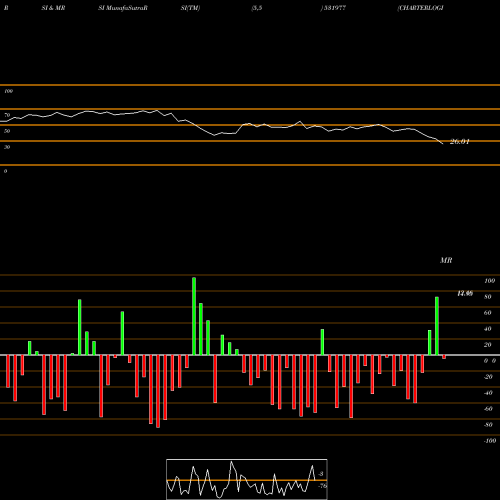Image resolution: width=500 pixels, height=500 pixels.
Task: Click the 70 label on RSI axis
Action: tap(7, 115)
